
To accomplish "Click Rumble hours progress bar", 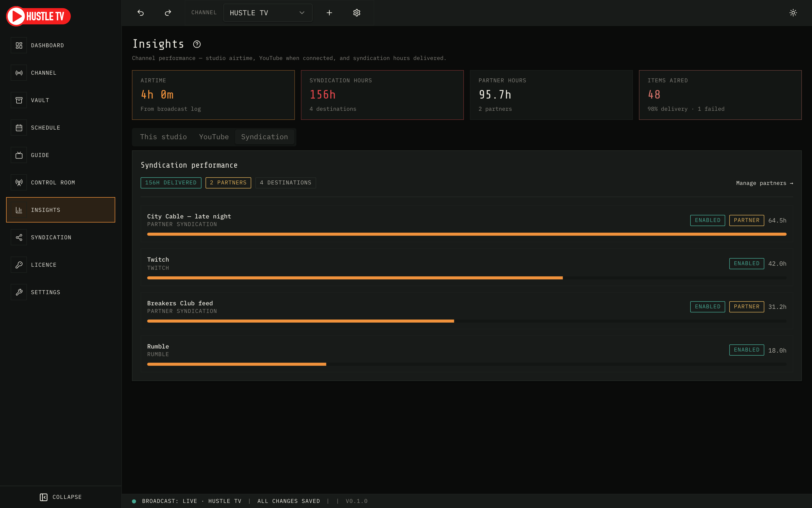I will 467,364.
